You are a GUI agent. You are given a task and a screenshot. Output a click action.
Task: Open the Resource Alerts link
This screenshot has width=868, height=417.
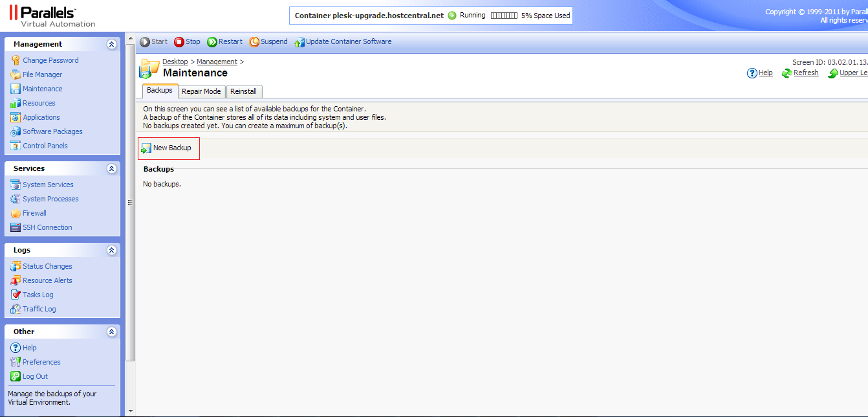48,280
